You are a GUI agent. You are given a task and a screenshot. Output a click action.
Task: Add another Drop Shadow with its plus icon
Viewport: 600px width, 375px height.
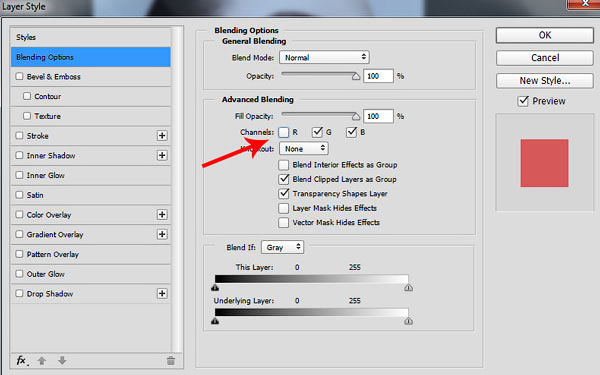coord(162,293)
